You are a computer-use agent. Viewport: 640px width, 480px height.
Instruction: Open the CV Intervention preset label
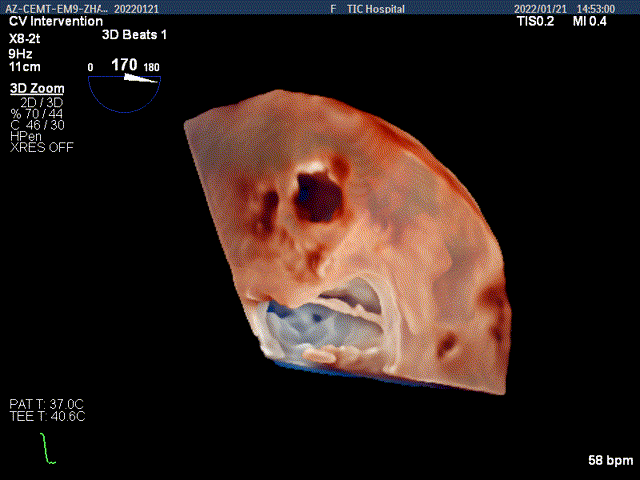click(x=55, y=21)
